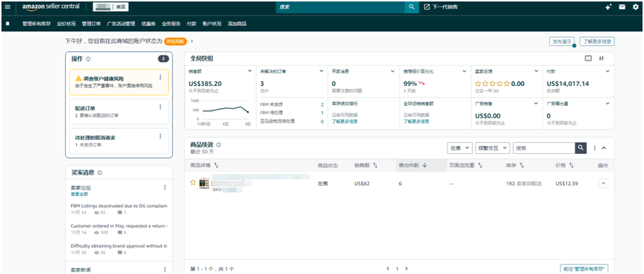This screenshot has width=644, height=274.
Task: Open the settings gear icon
Action: (x=635, y=7)
